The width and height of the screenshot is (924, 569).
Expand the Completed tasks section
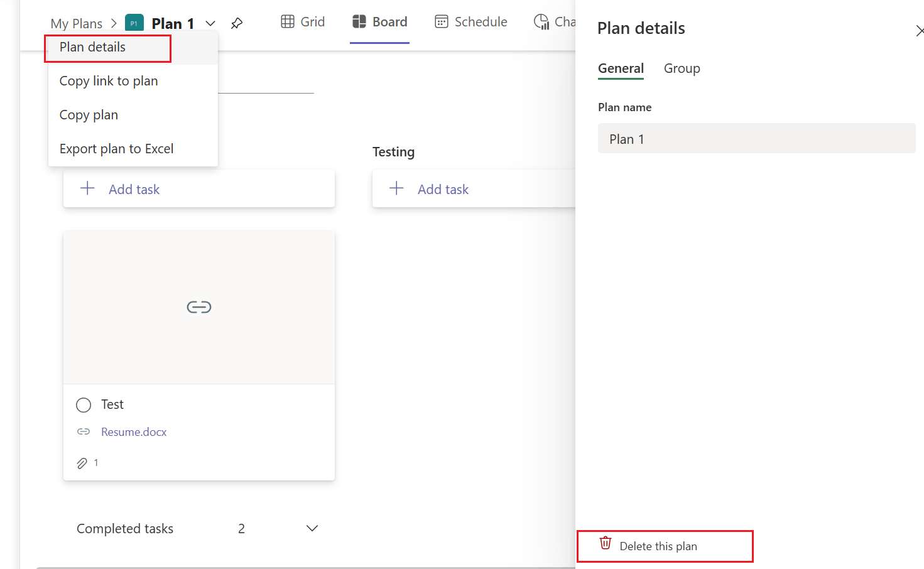(x=312, y=528)
